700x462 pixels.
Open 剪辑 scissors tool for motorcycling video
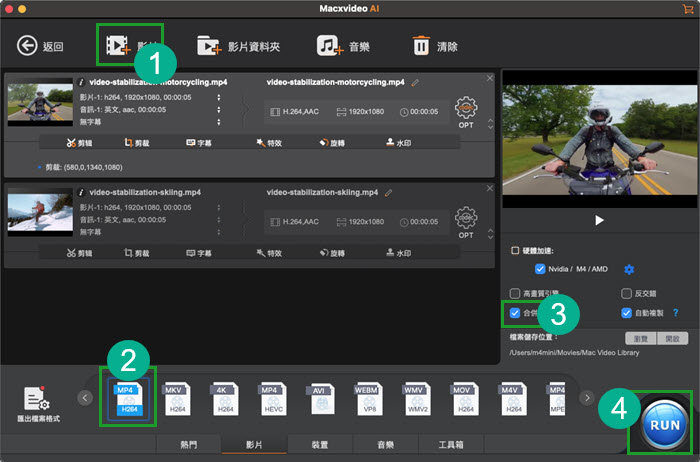click(79, 143)
